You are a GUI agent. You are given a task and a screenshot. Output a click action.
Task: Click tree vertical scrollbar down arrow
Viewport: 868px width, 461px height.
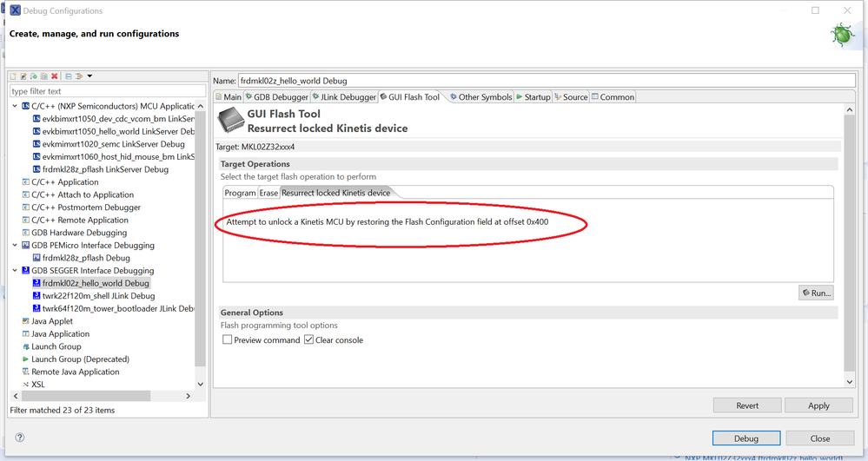click(x=201, y=384)
